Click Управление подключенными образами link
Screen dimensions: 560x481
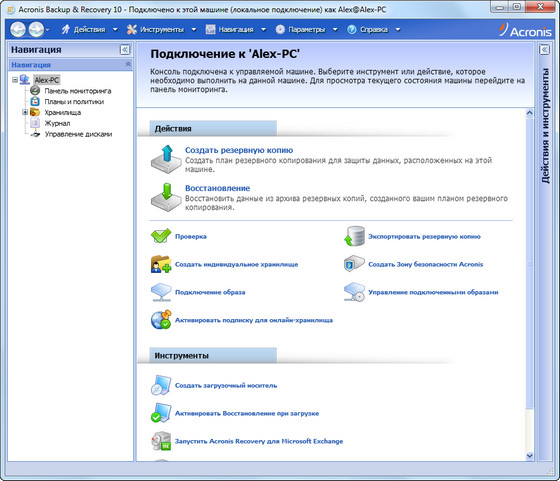[433, 292]
